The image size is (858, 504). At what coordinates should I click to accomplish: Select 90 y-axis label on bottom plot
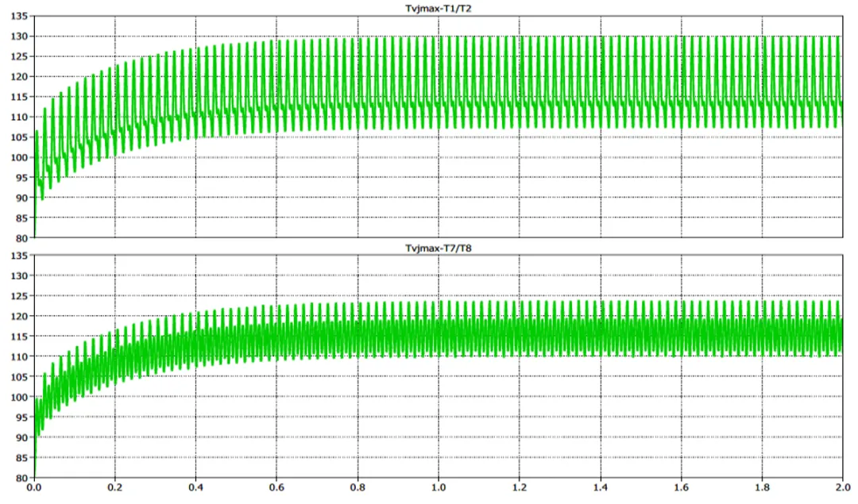(21, 437)
